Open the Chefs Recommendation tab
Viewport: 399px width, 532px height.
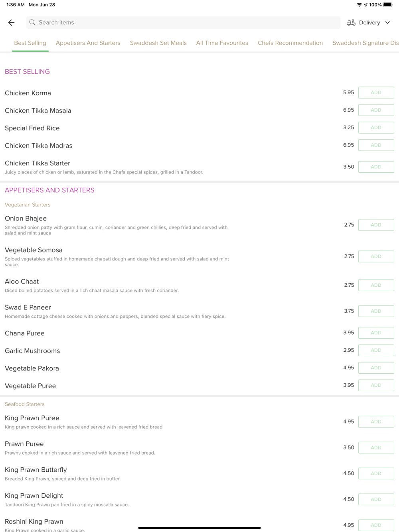pos(290,43)
